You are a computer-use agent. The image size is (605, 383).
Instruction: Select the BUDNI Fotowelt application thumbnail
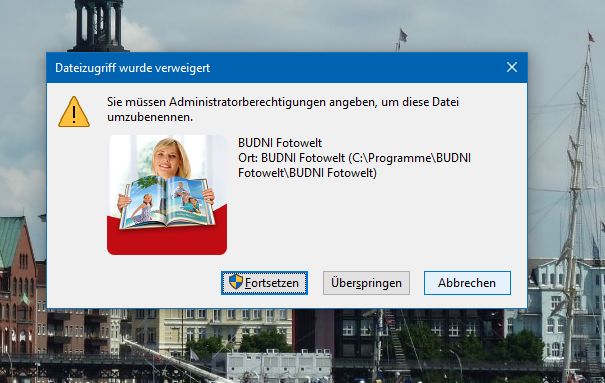[167, 195]
